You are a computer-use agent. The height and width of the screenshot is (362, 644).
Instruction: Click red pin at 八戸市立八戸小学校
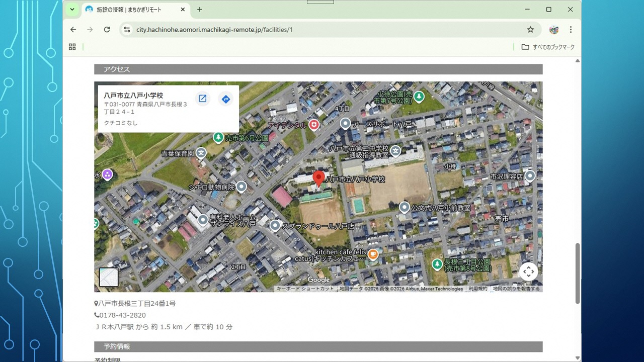[x=318, y=178]
